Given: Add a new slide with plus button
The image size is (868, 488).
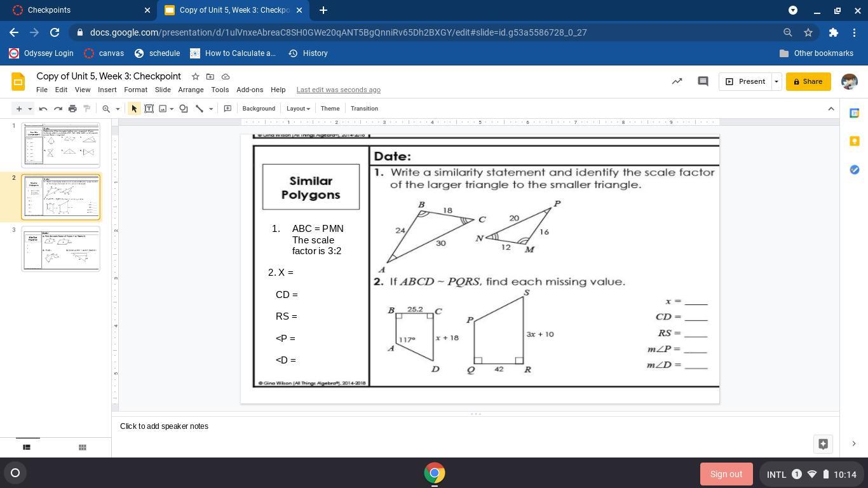Looking at the screenshot, I should coord(19,109).
